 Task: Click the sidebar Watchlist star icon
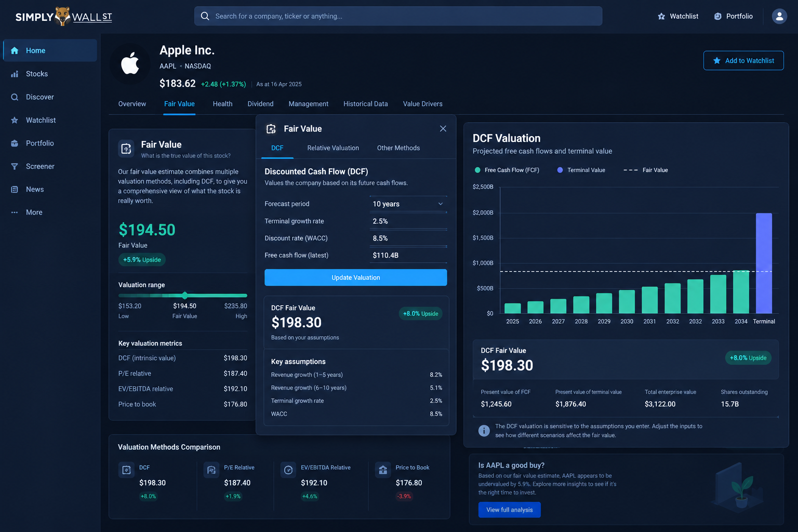coord(15,120)
